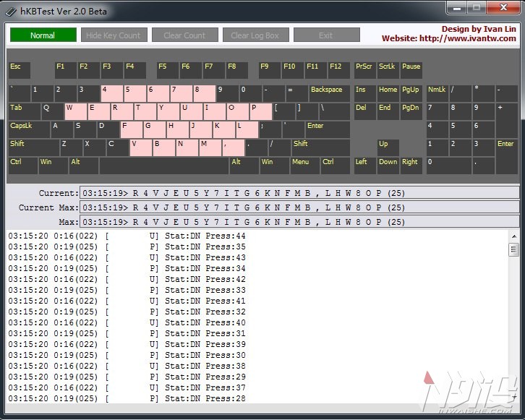This screenshot has width=525, height=420.
Task: Open the website link www.ivantw.com
Action: click(x=467, y=38)
